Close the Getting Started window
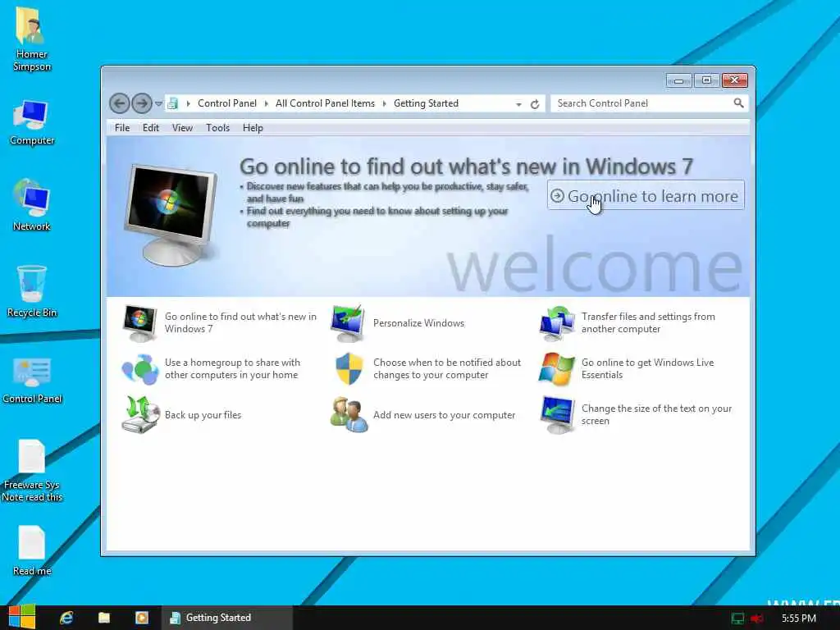 tap(734, 80)
